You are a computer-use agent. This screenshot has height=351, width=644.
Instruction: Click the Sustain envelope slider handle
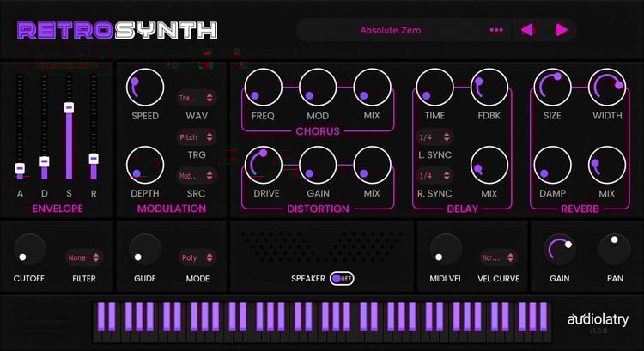point(69,107)
